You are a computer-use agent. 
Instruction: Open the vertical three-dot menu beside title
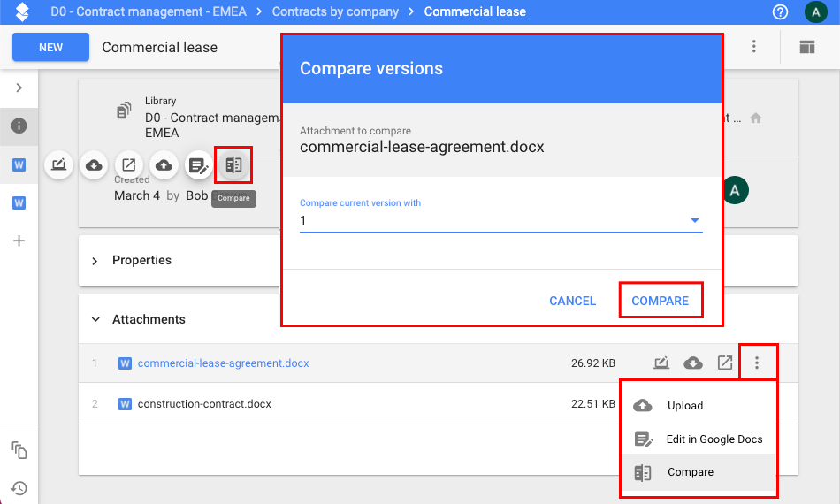753,47
